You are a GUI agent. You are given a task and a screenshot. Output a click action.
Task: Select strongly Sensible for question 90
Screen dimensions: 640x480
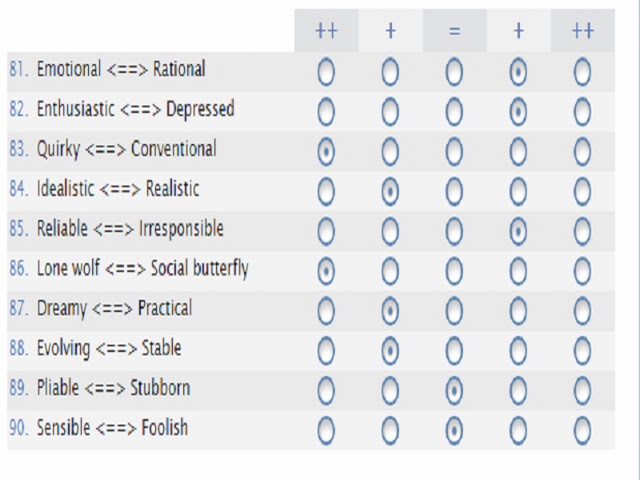[326, 431]
